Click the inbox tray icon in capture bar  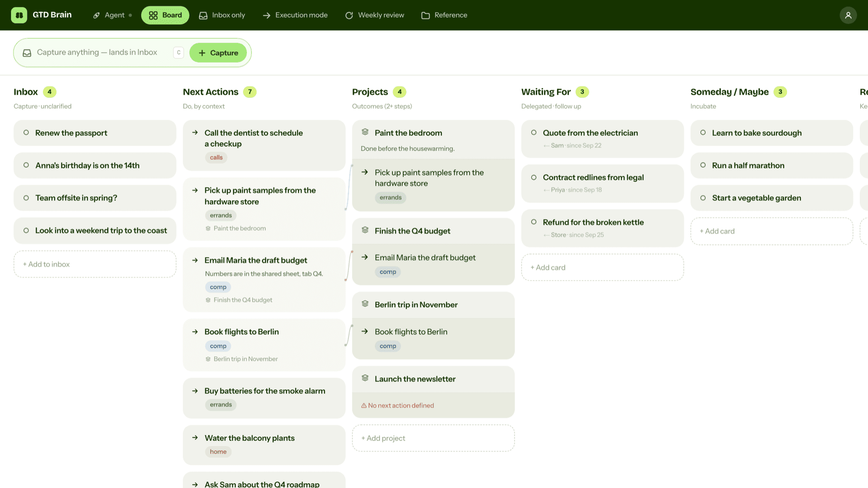point(27,53)
